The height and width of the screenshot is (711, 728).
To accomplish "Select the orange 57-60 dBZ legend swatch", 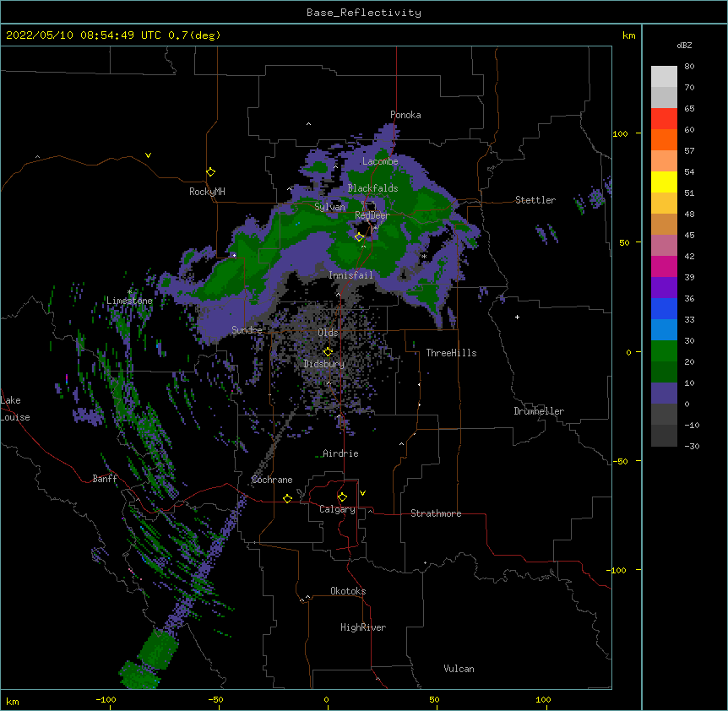I will 664,139.
